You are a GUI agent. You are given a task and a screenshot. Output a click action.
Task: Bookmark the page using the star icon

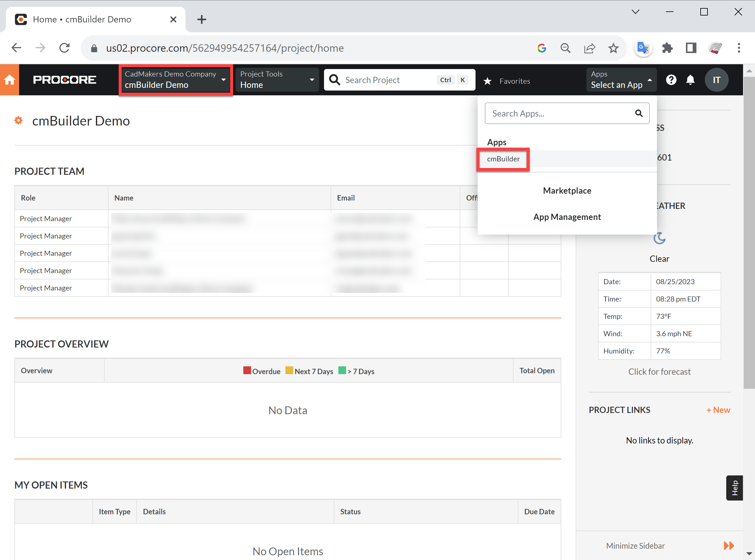coord(613,48)
